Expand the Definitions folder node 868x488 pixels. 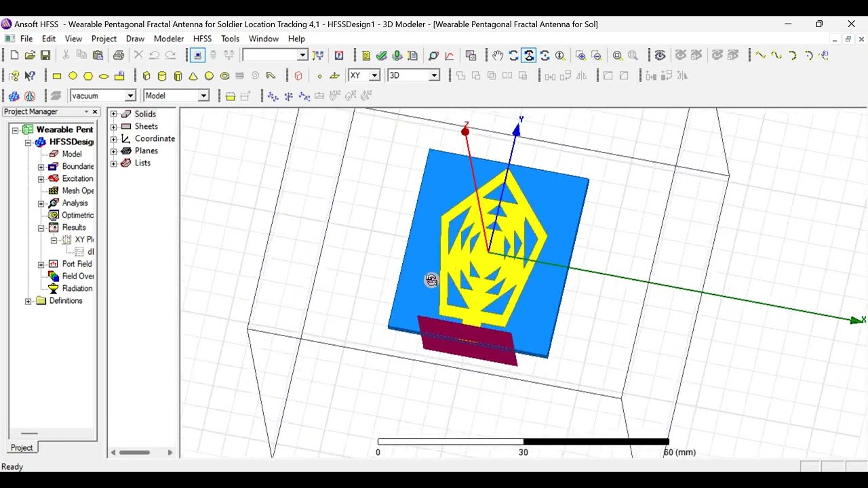(x=28, y=301)
